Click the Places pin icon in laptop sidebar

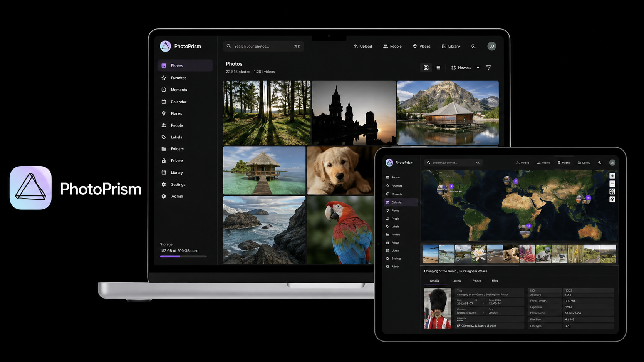164,113
